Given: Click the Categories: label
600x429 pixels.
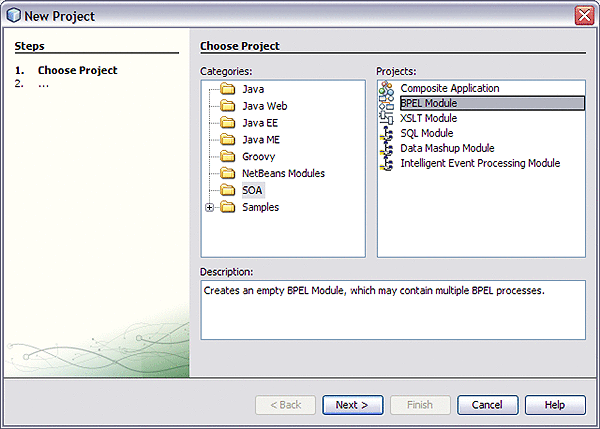Looking at the screenshot, I should pos(226,72).
